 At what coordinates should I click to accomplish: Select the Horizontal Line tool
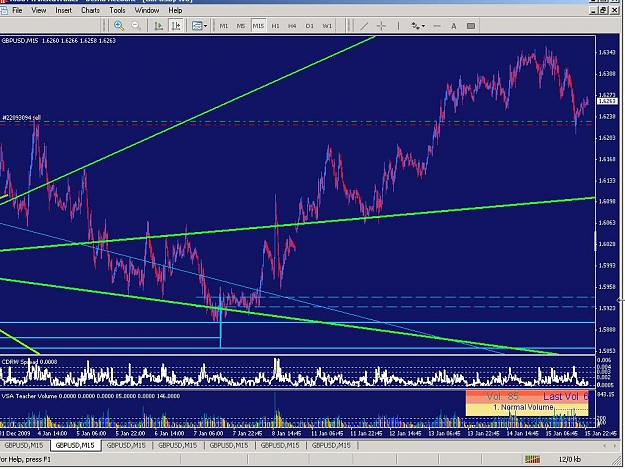437,26
